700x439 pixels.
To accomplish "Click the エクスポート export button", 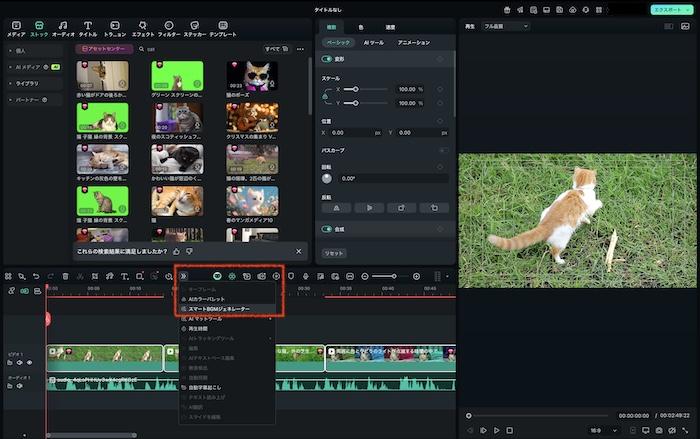I will (x=666, y=9).
